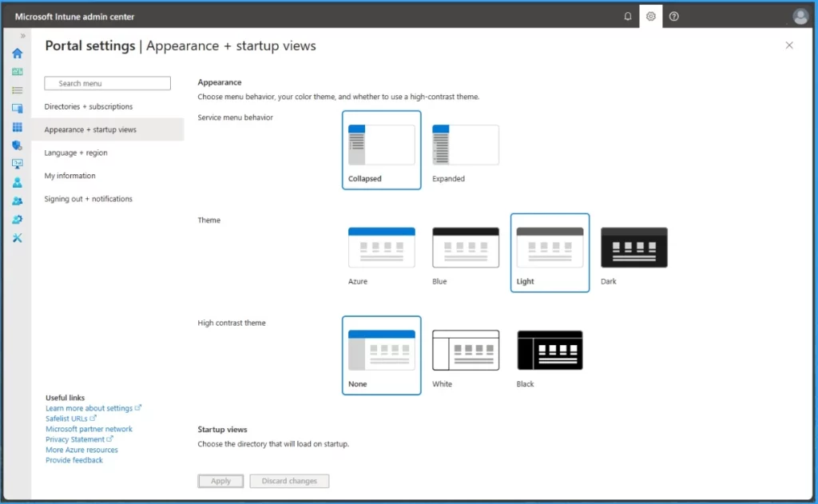Open Language + region settings
The width and height of the screenshot is (818, 504).
point(76,153)
